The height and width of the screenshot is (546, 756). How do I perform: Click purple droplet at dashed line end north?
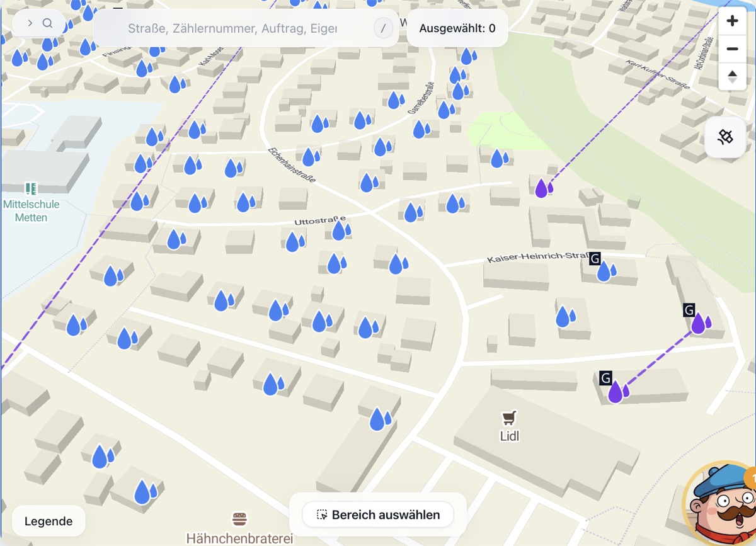[542, 188]
